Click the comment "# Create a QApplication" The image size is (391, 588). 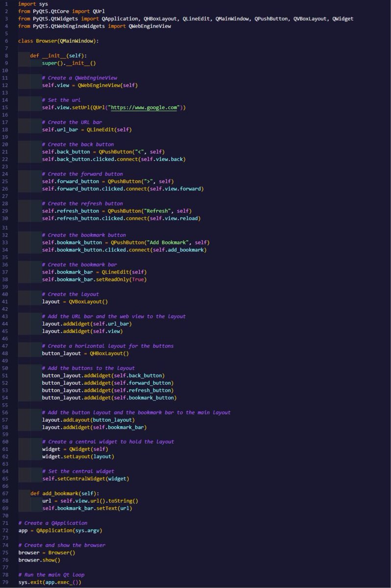[52, 523]
